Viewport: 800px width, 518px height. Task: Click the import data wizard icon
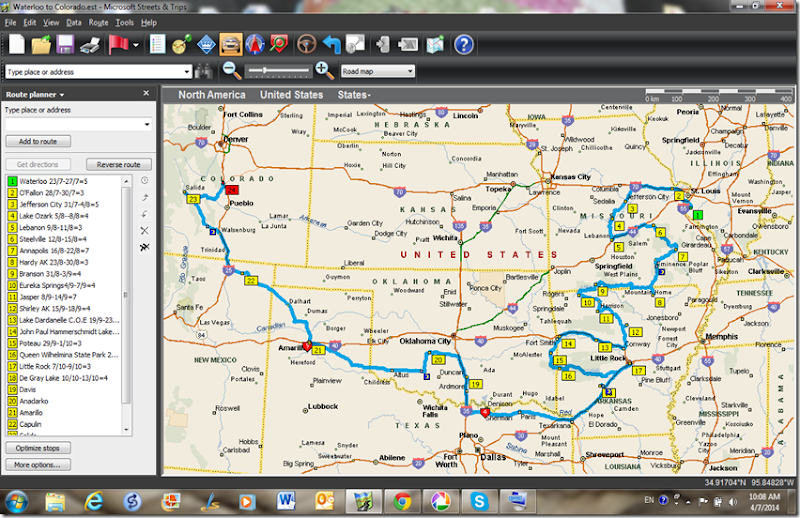(383, 44)
